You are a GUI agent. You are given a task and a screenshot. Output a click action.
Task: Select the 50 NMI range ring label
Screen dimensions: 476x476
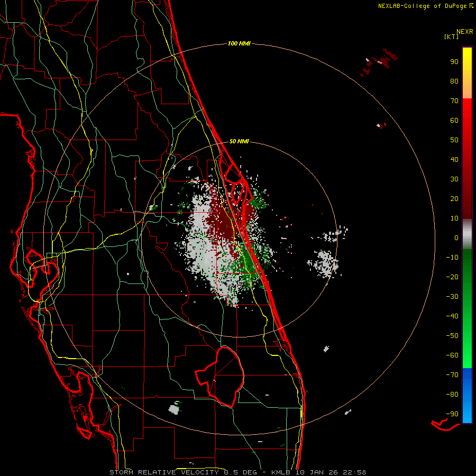click(x=239, y=141)
